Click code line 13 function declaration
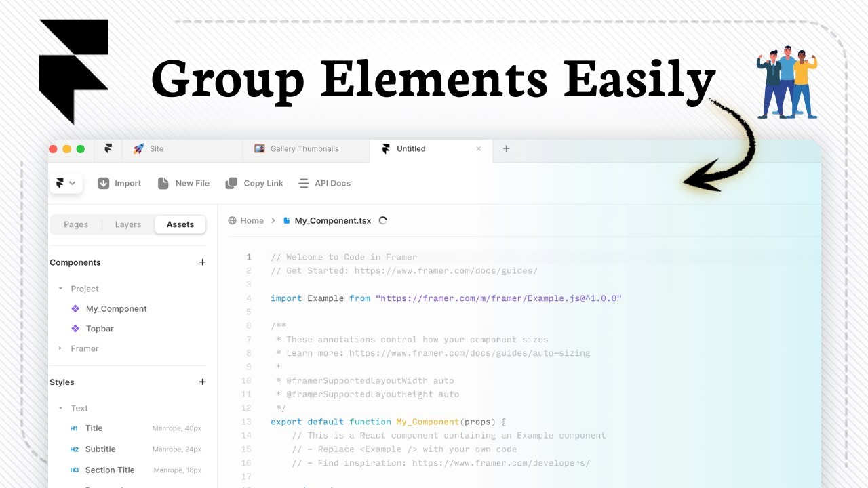 [389, 422]
